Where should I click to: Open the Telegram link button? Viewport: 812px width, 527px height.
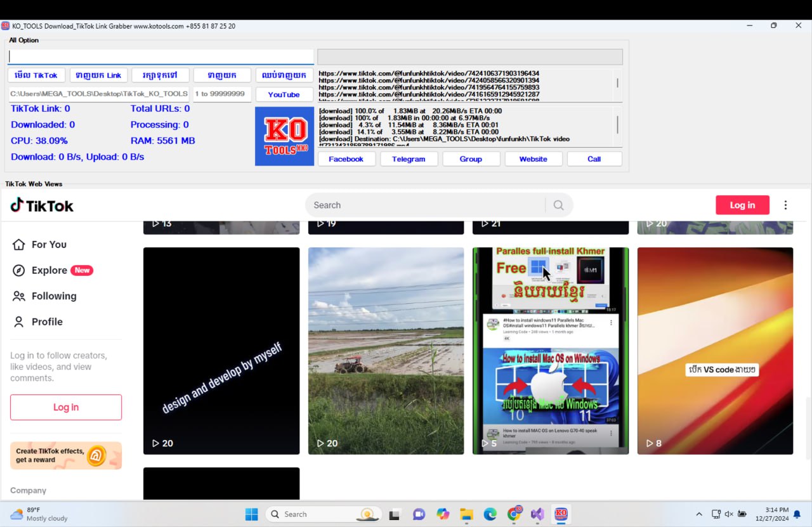coord(409,159)
